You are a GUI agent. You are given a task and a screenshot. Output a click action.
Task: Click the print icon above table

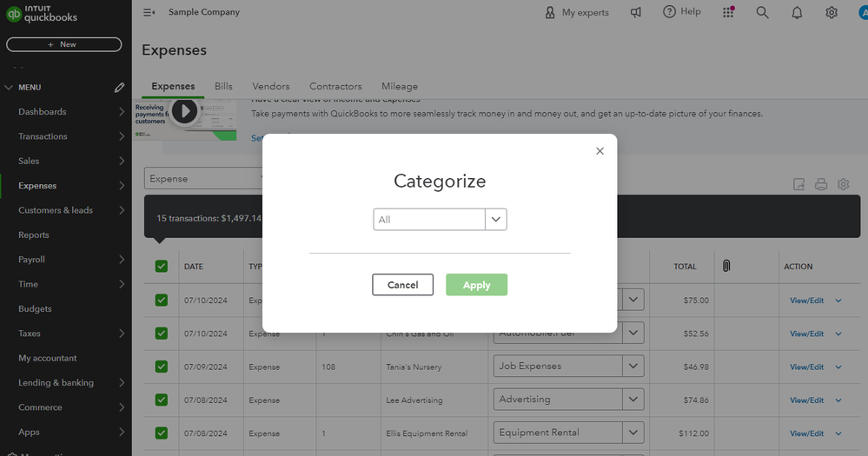(x=821, y=184)
